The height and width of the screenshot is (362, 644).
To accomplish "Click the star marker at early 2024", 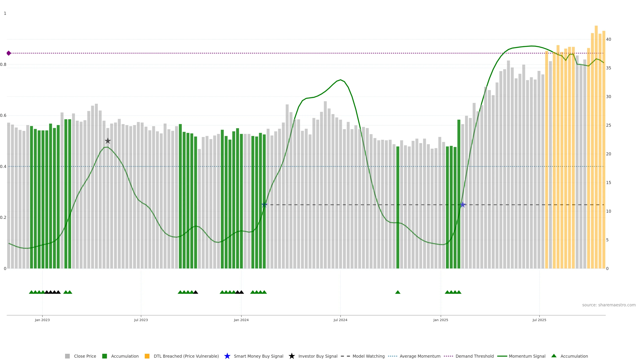I will (x=264, y=205).
